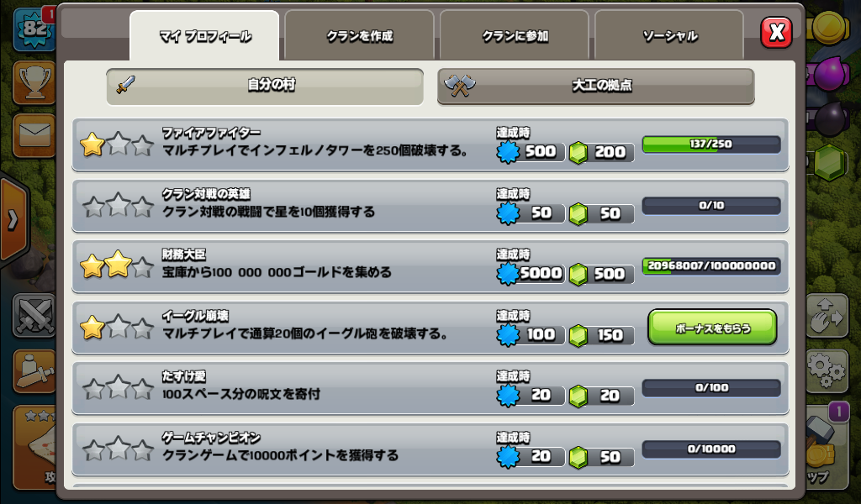Open the クランを作成 tab

tap(359, 36)
